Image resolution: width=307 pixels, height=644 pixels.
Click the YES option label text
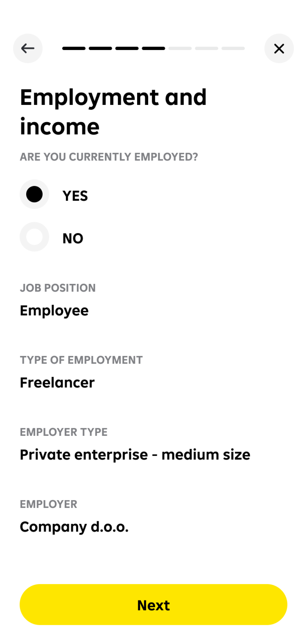click(x=75, y=196)
